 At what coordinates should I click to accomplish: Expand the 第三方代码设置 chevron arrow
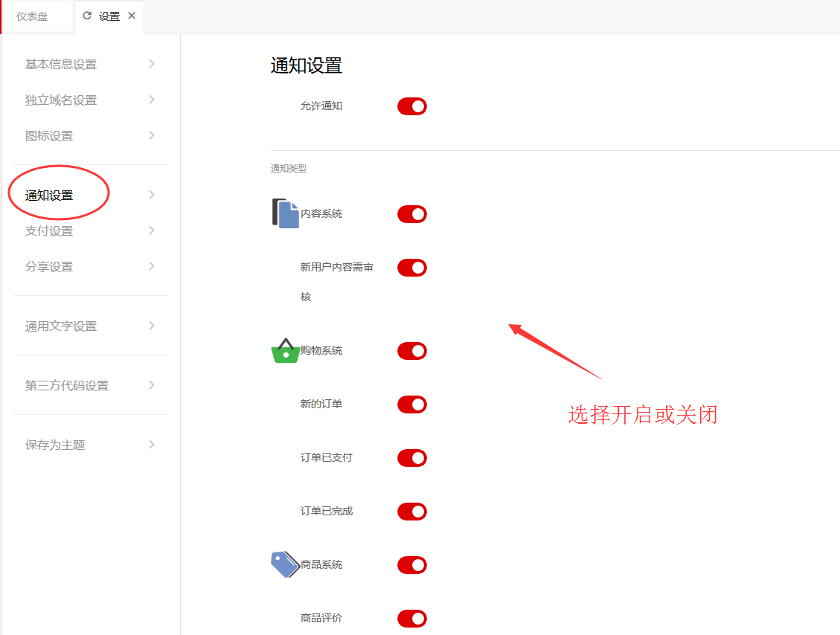(152, 385)
